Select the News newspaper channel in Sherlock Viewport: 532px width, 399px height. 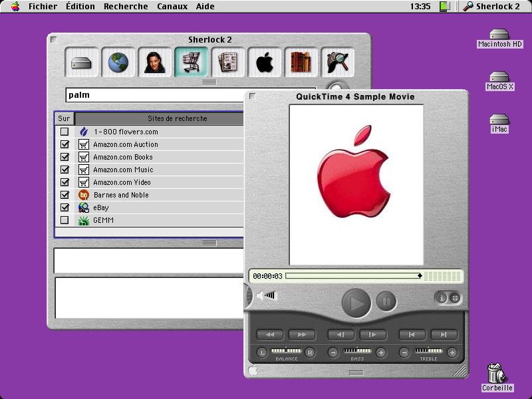(x=228, y=63)
